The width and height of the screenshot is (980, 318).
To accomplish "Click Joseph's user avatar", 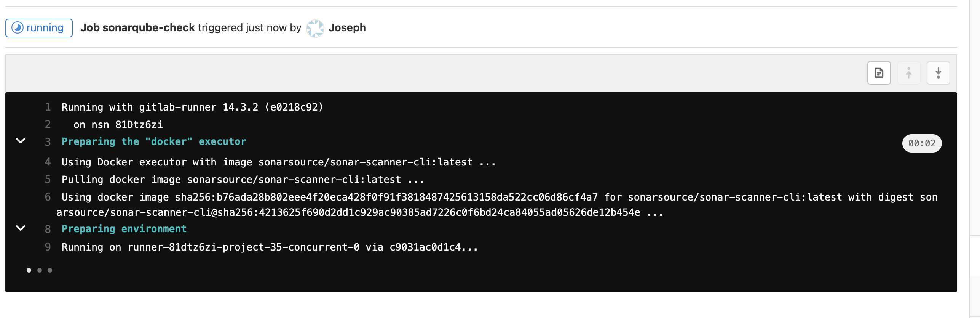I will coord(315,28).
